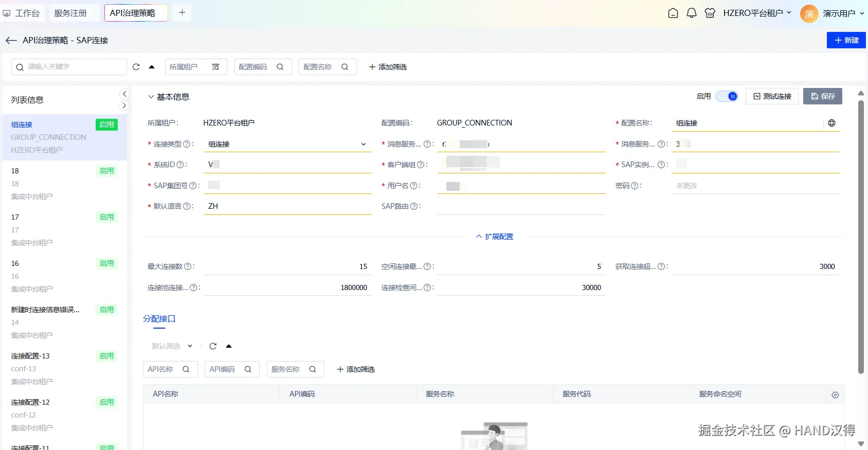Collapse filter bar with top up-triangle
The width and height of the screenshot is (868, 450).
152,67
